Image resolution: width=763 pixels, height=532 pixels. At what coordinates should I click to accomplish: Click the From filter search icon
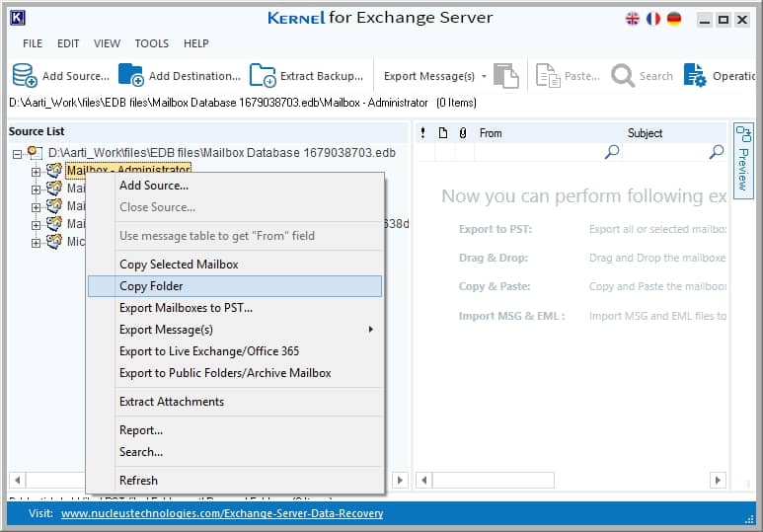(612, 152)
